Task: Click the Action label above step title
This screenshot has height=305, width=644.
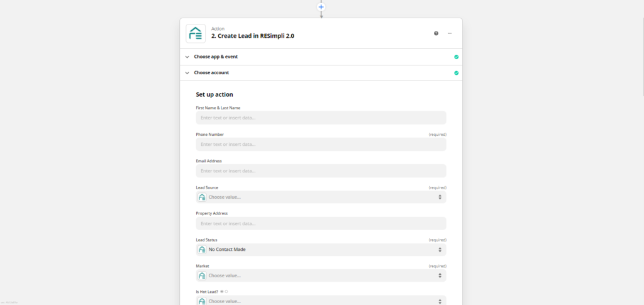Action: [218, 29]
